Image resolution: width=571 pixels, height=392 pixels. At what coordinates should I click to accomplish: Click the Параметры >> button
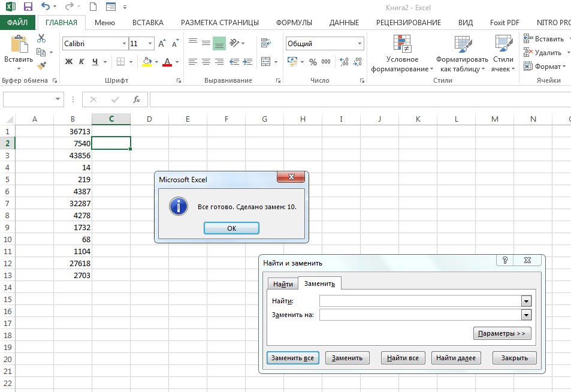[x=502, y=333]
